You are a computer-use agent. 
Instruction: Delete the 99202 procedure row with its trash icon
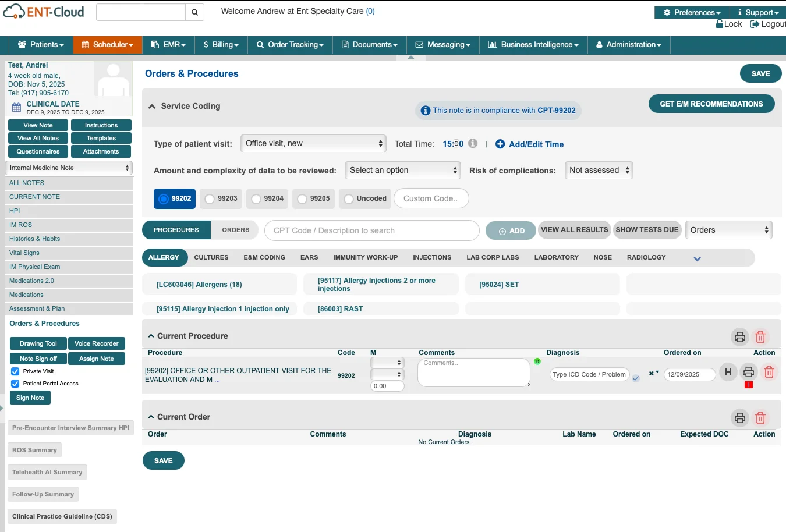pyautogui.click(x=769, y=373)
